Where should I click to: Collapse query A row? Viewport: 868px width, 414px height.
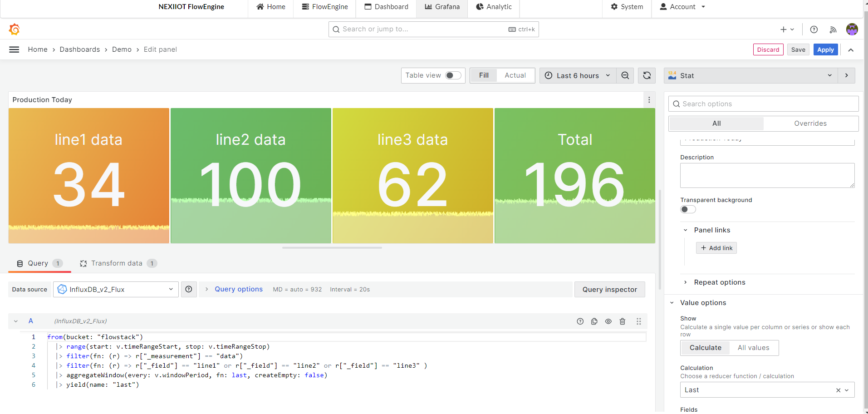[x=16, y=321]
